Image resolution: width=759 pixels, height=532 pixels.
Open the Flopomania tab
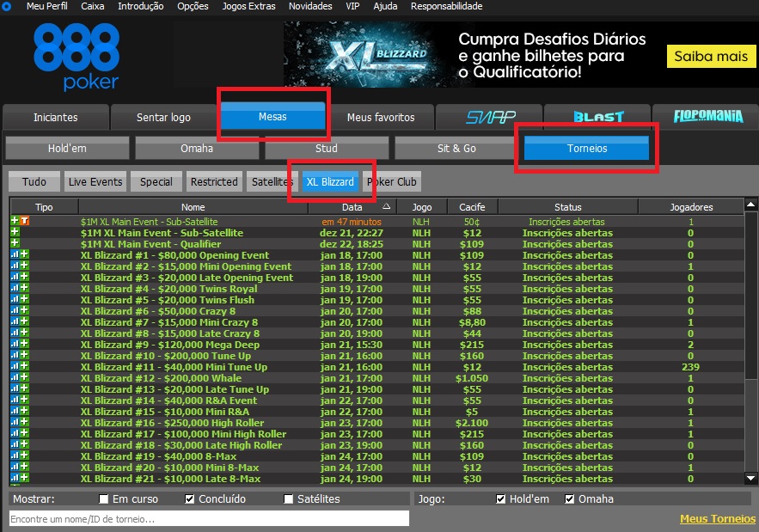[707, 117]
